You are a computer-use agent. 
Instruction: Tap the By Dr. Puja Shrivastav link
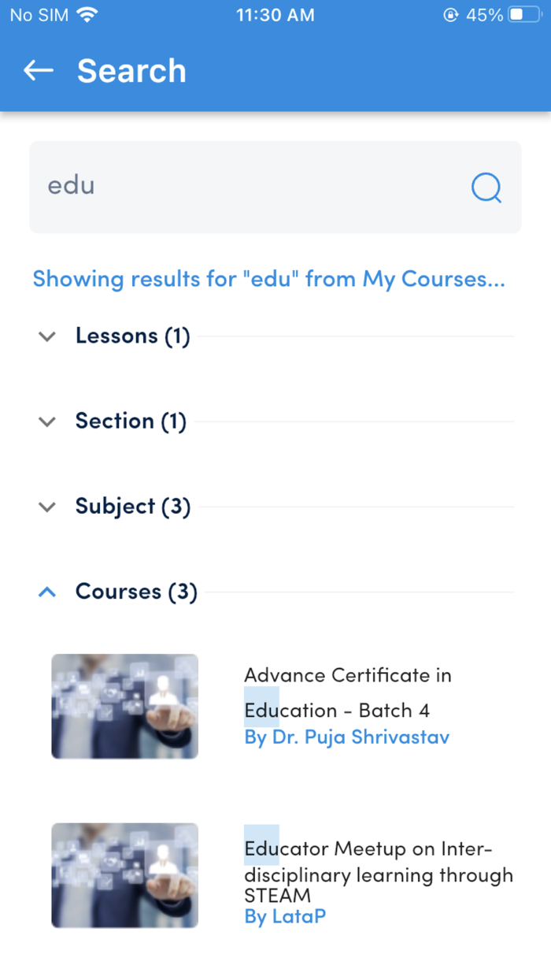coord(346,737)
